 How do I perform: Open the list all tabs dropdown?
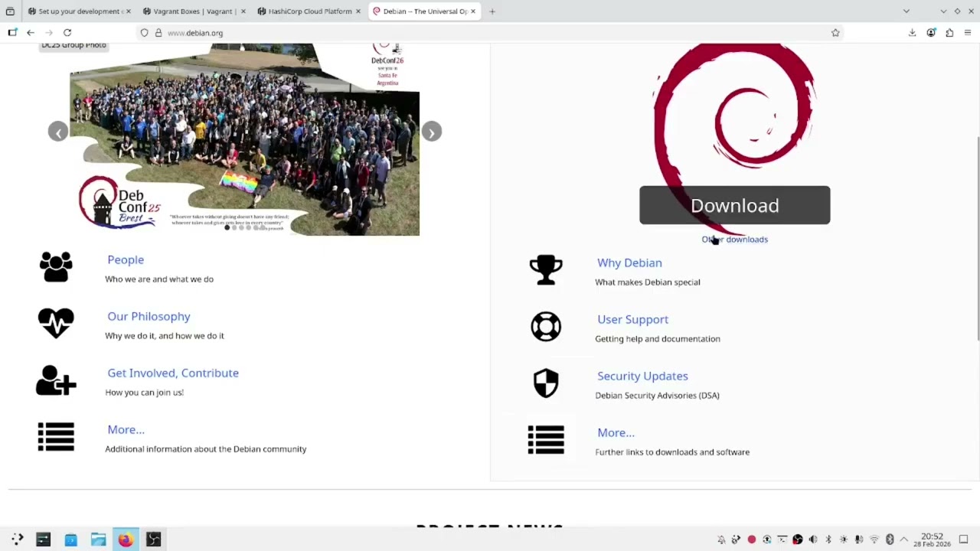click(x=906, y=11)
